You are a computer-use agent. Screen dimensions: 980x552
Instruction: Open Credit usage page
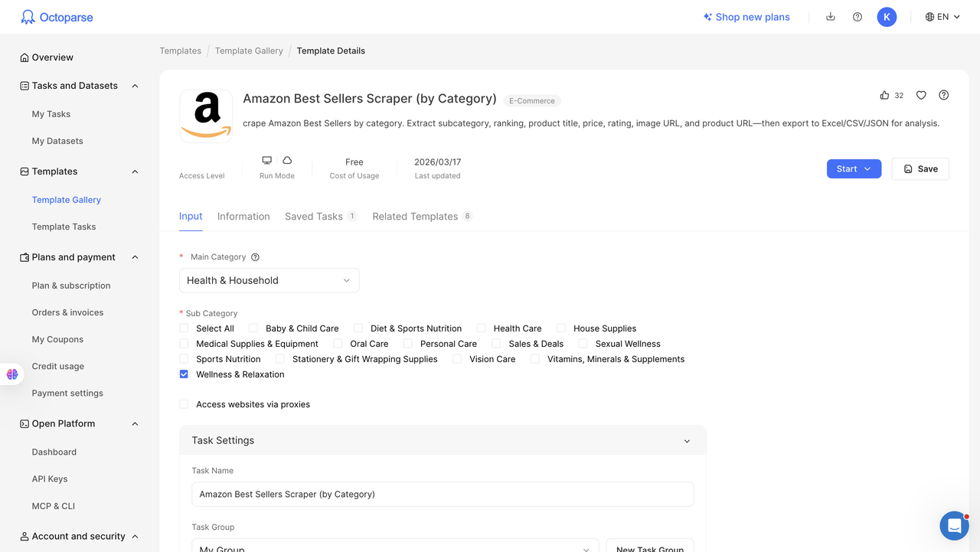[58, 366]
